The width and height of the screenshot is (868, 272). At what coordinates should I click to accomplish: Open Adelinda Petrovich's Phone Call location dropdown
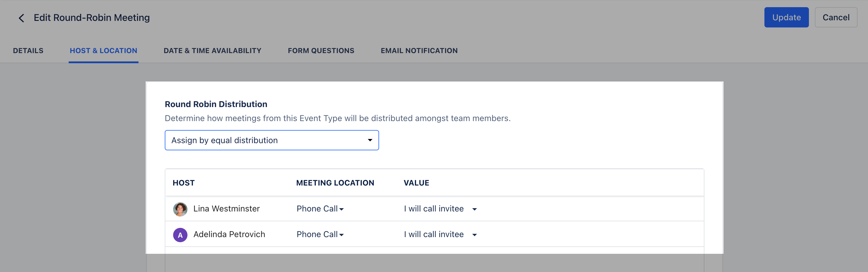tap(320, 234)
